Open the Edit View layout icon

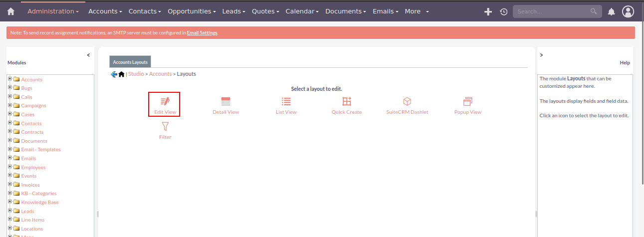[x=165, y=101]
